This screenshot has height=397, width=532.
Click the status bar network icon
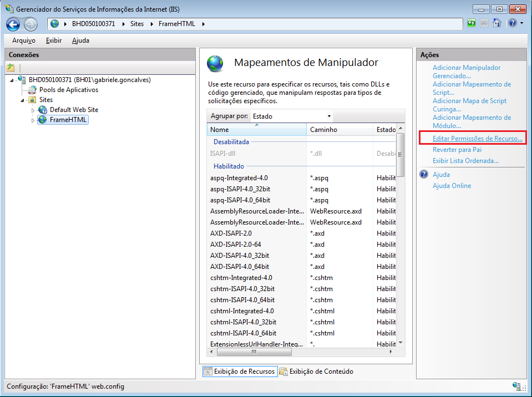(517, 386)
